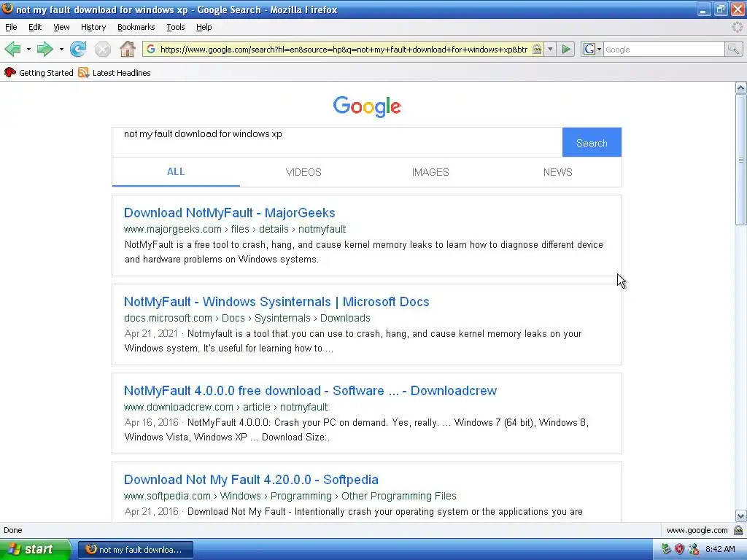Click the address bar URL field
Viewport: 747px width, 560px height.
(x=344, y=49)
